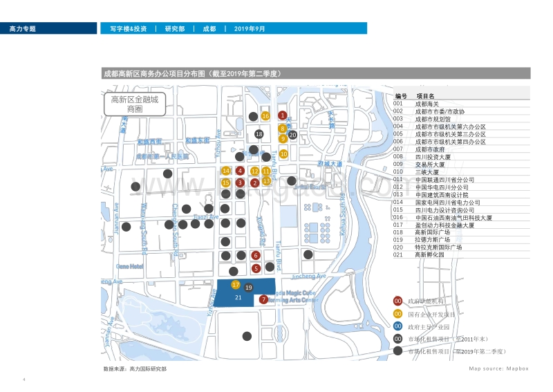The height and width of the screenshot is (392, 553).
Task: Click map marker number 5
Action: [x=256, y=268]
